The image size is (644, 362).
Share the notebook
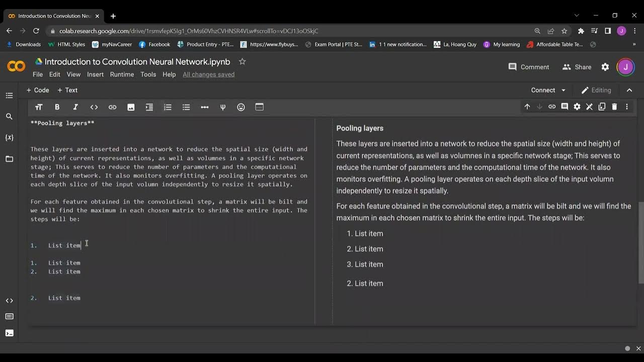tap(577, 67)
